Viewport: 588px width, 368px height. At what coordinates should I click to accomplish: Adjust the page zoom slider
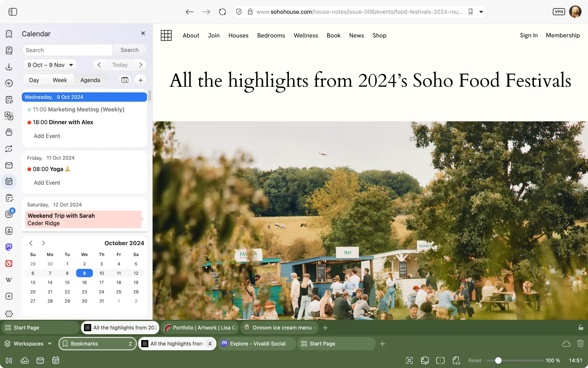(x=499, y=360)
